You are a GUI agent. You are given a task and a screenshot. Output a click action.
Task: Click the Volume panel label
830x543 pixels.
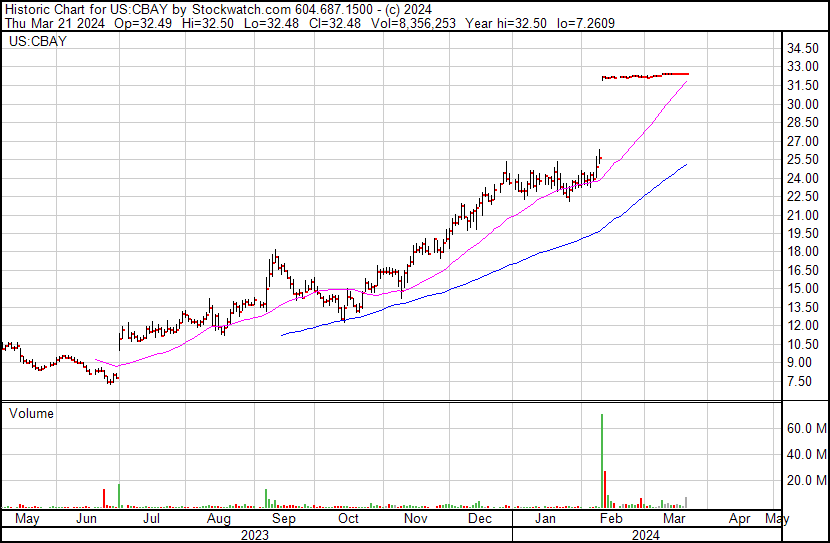pyautogui.click(x=30, y=413)
